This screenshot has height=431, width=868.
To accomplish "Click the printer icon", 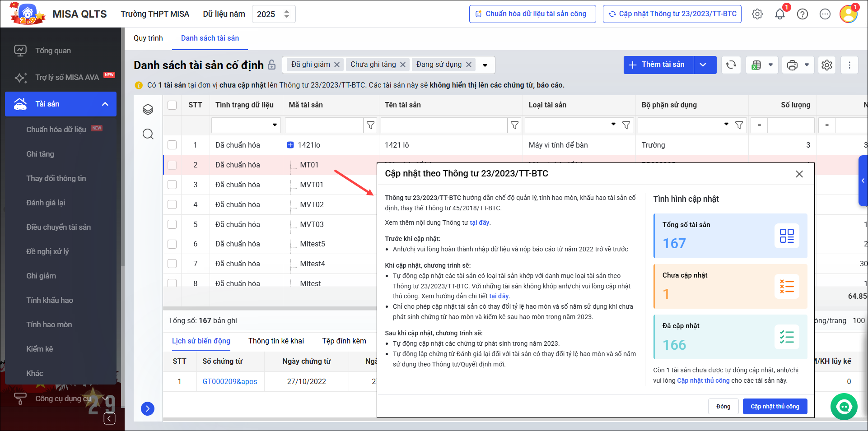I will click(793, 65).
